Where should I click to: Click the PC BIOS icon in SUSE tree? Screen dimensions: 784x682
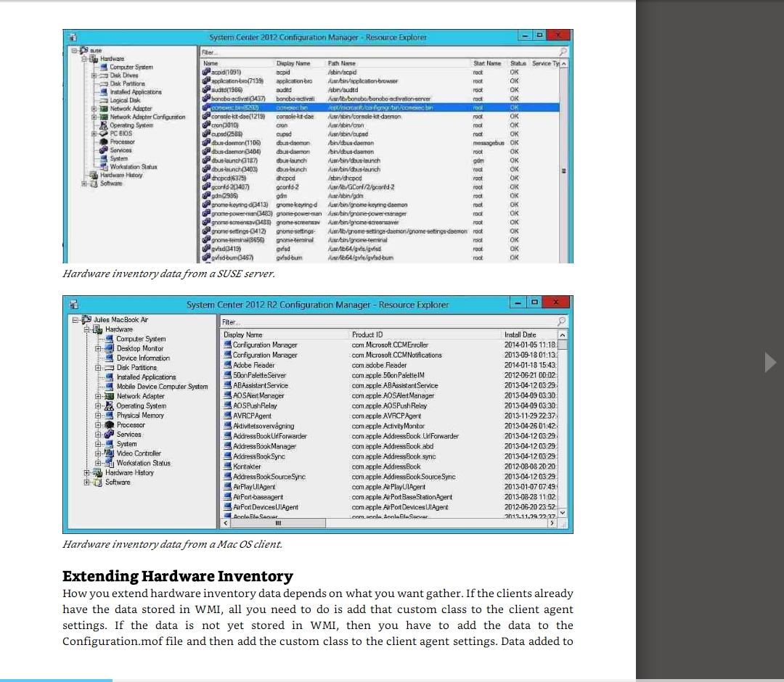tap(104, 133)
